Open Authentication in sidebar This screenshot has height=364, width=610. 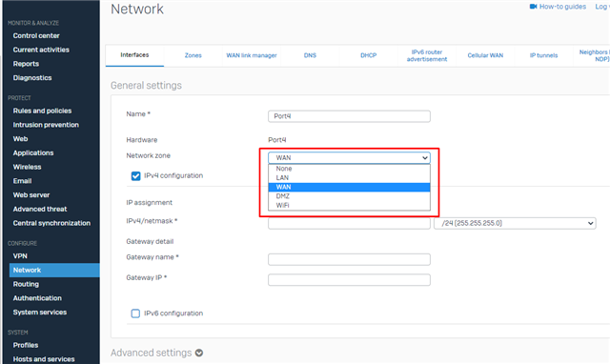(37, 298)
